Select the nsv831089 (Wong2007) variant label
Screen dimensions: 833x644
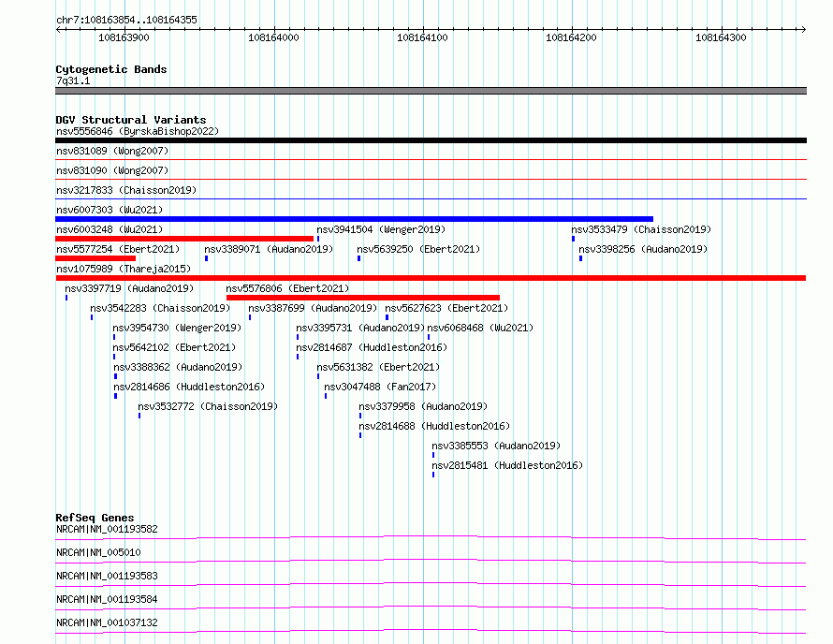(x=112, y=151)
